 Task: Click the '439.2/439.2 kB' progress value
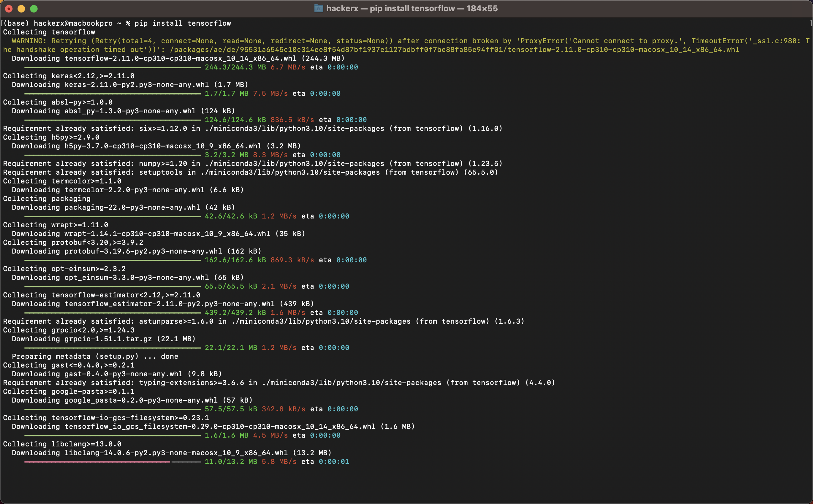tap(235, 313)
